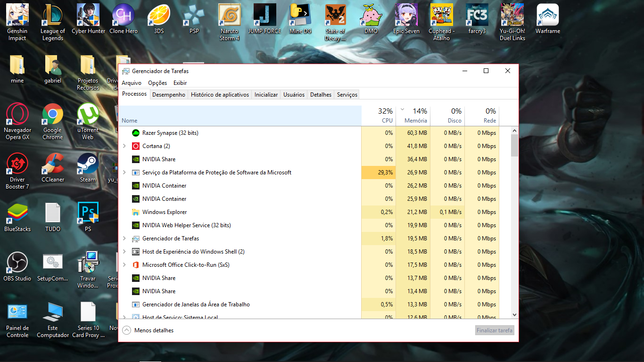Switch to the Detalhes tab
The height and width of the screenshot is (362, 644).
pyautogui.click(x=321, y=95)
